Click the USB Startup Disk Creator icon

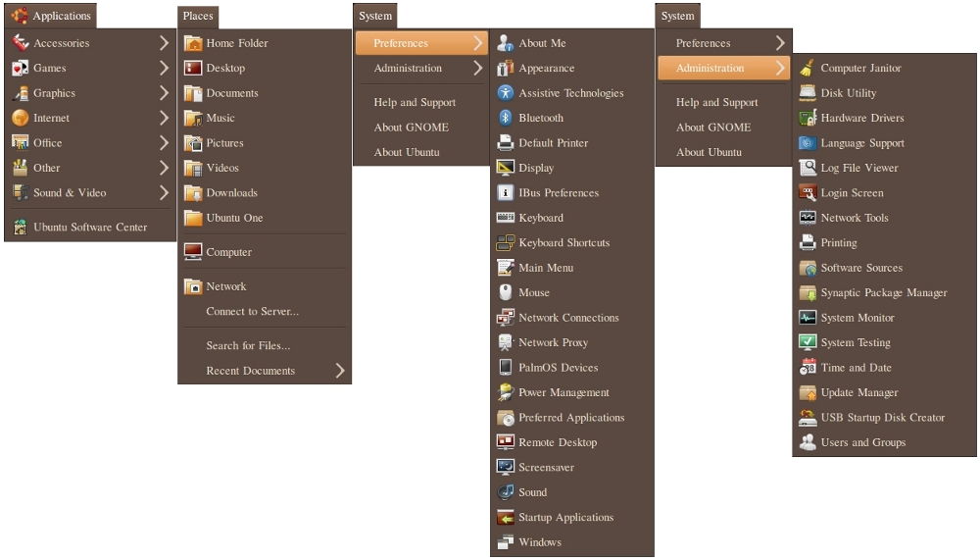click(808, 418)
